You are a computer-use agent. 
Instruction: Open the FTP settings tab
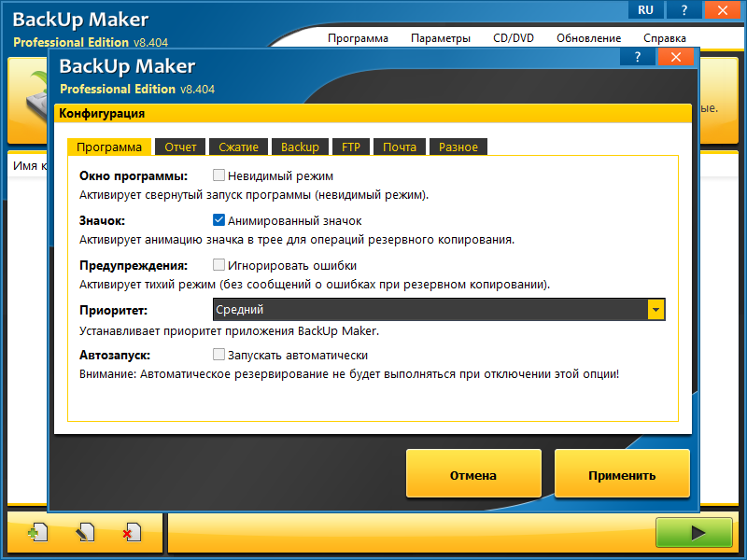click(x=351, y=147)
